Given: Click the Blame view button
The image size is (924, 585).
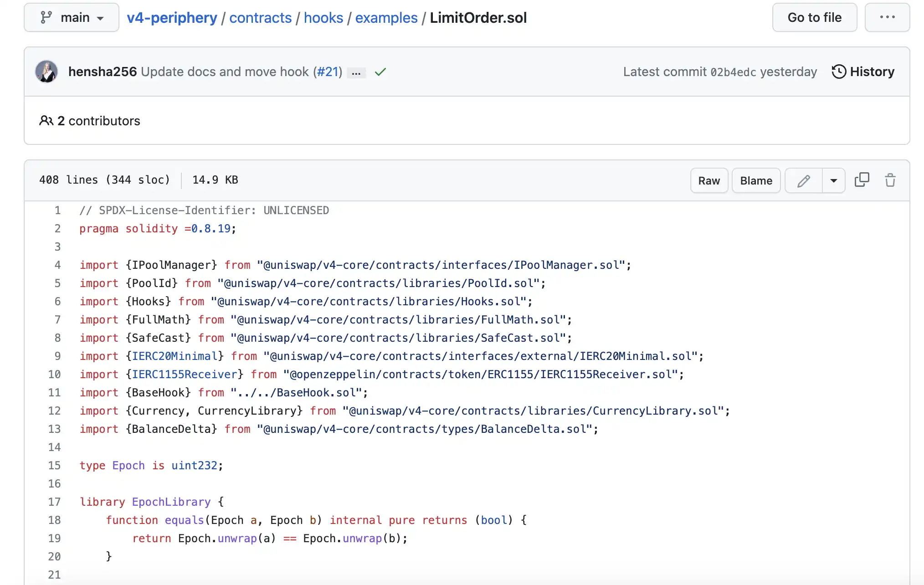Looking at the screenshot, I should pyautogui.click(x=755, y=180).
